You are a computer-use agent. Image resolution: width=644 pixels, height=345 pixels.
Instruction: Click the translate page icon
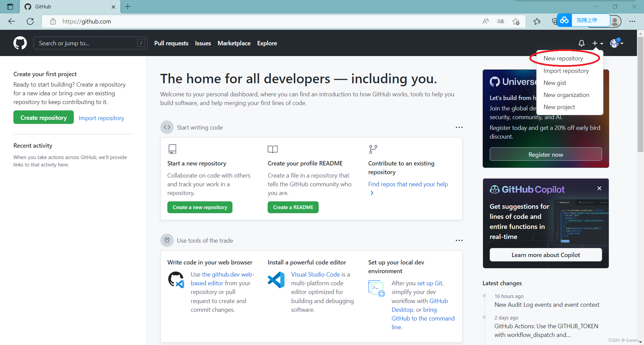pos(500,21)
